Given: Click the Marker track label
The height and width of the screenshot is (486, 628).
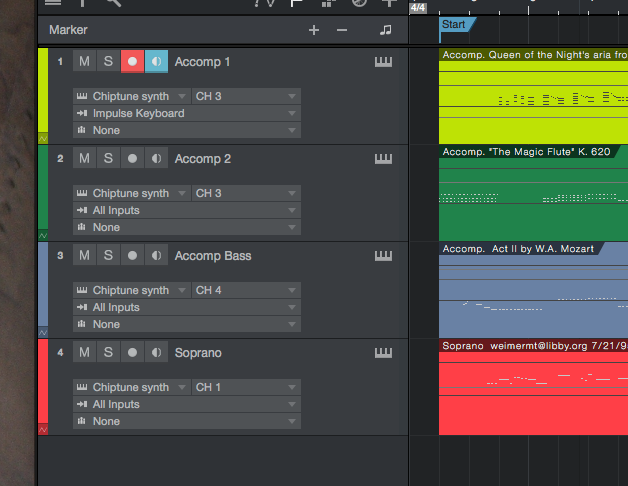Looking at the screenshot, I should pyautogui.click(x=68, y=30).
